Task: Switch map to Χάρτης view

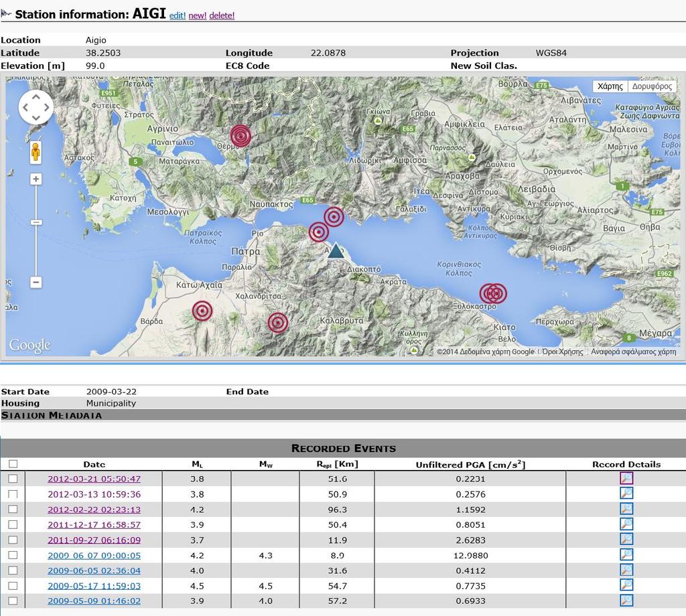Action: 610,86
